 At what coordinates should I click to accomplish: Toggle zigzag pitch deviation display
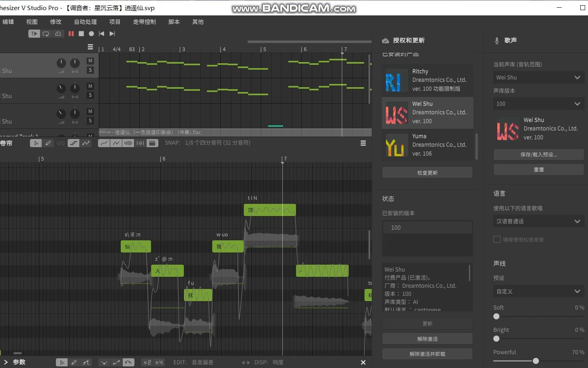116,143
